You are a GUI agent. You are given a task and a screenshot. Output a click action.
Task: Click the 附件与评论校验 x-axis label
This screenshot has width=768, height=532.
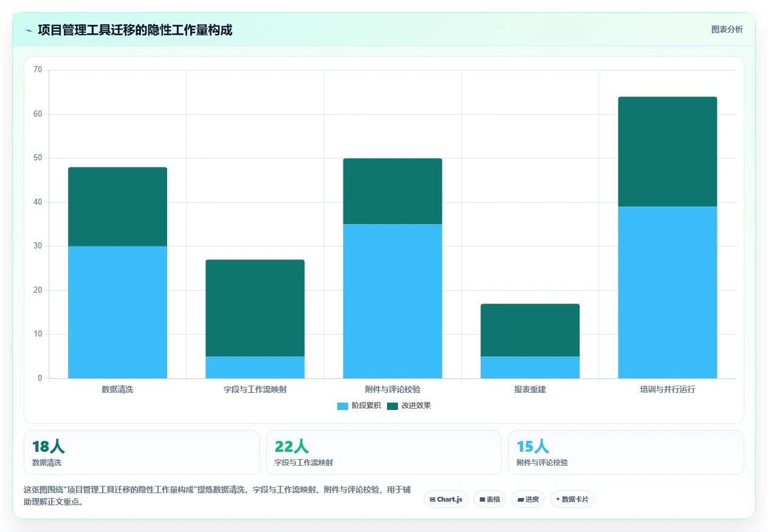pos(393,389)
